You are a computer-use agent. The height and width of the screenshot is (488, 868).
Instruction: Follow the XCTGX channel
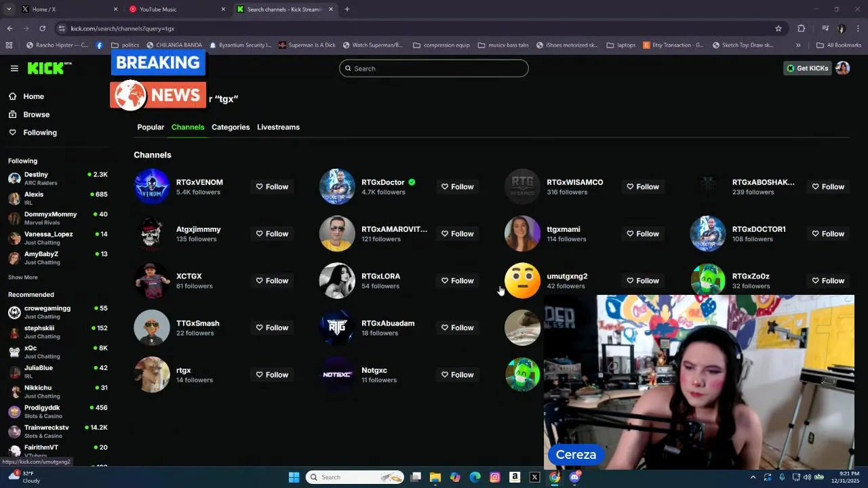pyautogui.click(x=272, y=281)
